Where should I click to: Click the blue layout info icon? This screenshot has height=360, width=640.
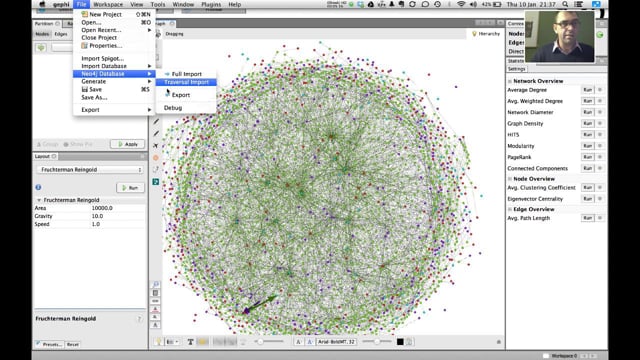click(38, 187)
